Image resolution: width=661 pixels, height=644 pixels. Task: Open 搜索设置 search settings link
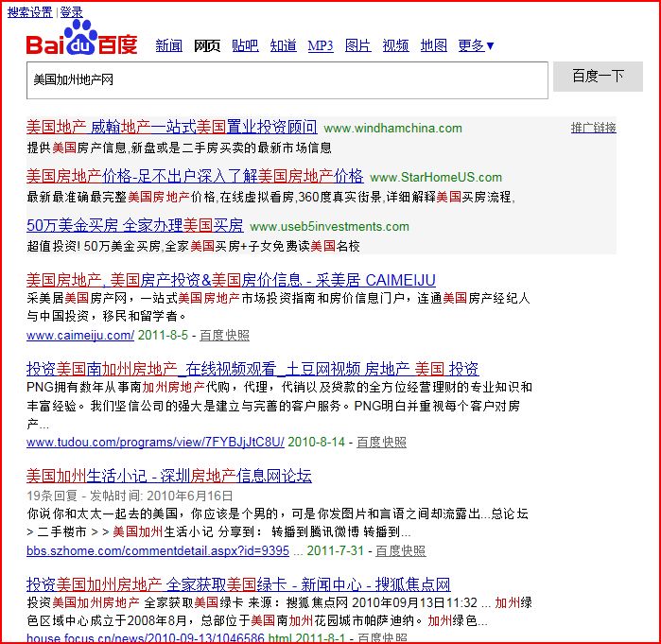coord(30,12)
